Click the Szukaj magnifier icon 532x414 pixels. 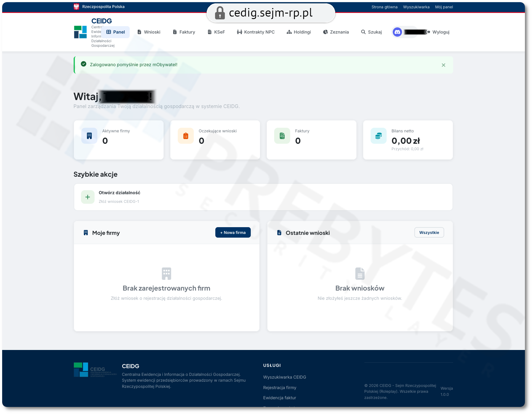363,32
